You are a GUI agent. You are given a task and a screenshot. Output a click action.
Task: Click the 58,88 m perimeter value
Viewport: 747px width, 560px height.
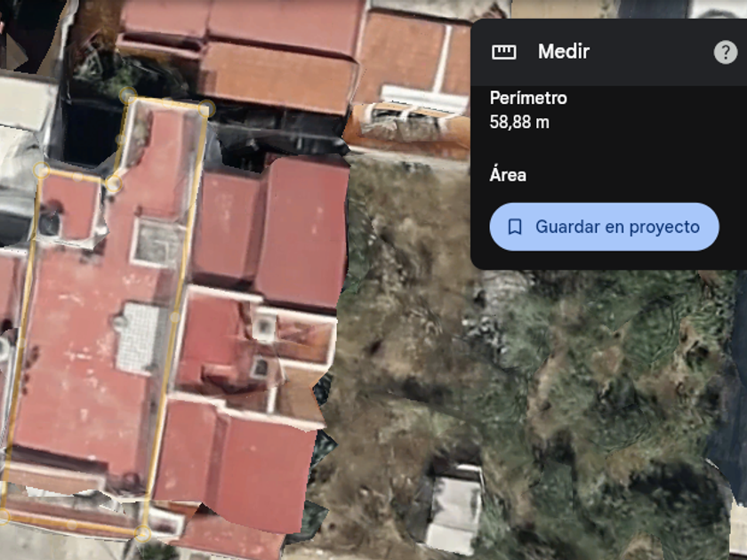point(519,123)
